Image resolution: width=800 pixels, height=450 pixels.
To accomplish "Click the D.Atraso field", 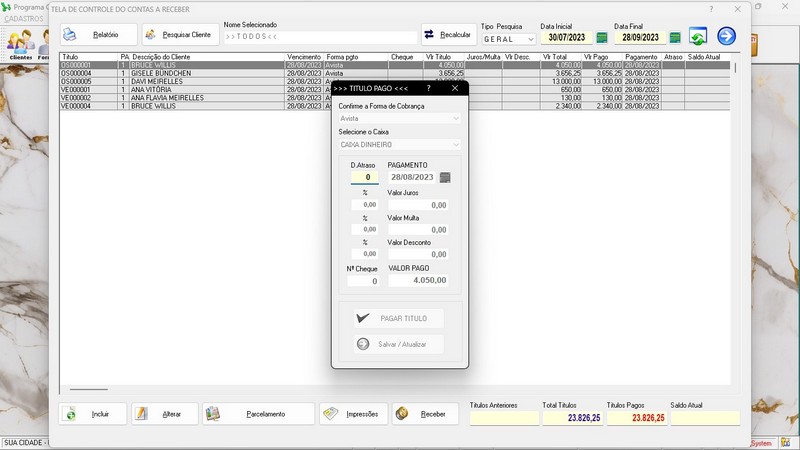I will pyautogui.click(x=364, y=177).
